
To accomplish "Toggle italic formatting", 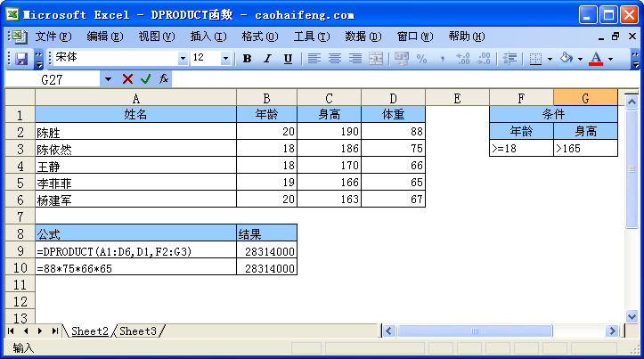I will pyautogui.click(x=267, y=59).
